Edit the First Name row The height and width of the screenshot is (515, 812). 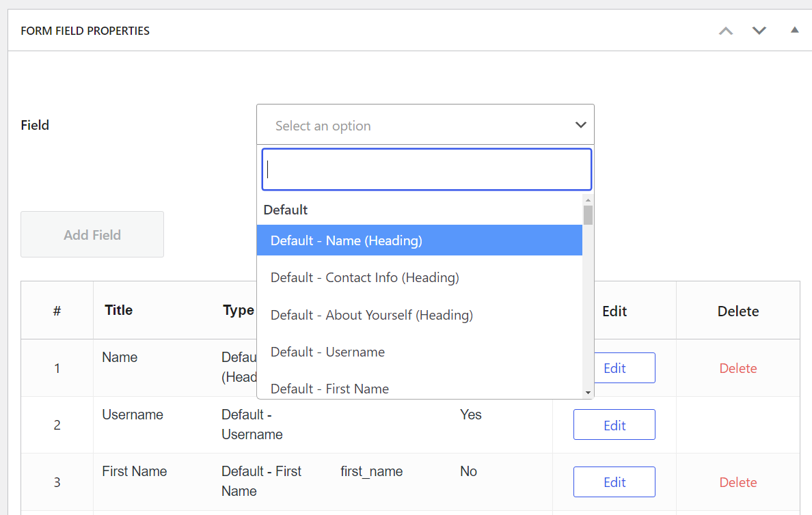coord(614,482)
